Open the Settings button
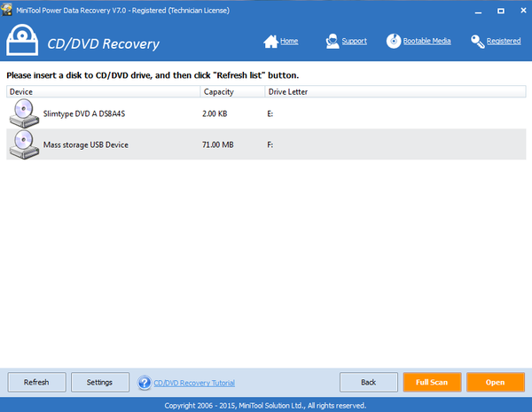The width and height of the screenshot is (532, 412). [x=100, y=382]
